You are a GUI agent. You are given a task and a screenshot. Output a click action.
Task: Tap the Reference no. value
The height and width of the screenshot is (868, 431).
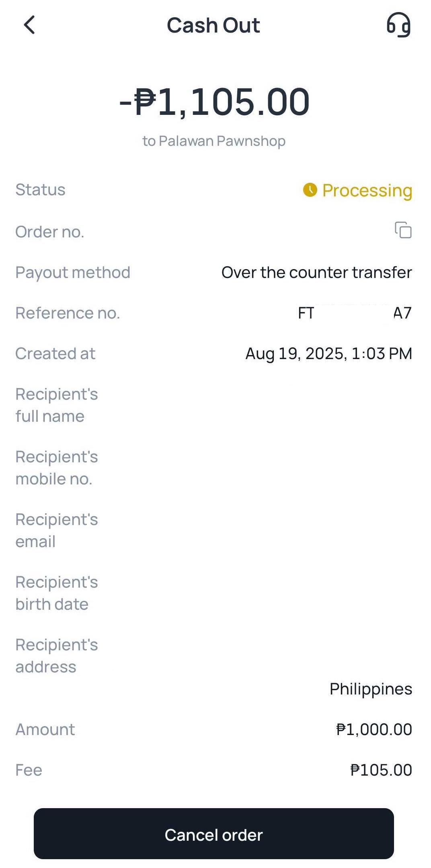pyautogui.click(x=355, y=313)
